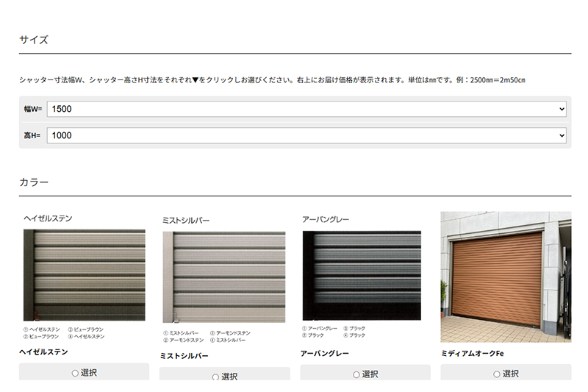588x392 pixels.
Task: Click the 高H= field label
Action: [x=33, y=135]
